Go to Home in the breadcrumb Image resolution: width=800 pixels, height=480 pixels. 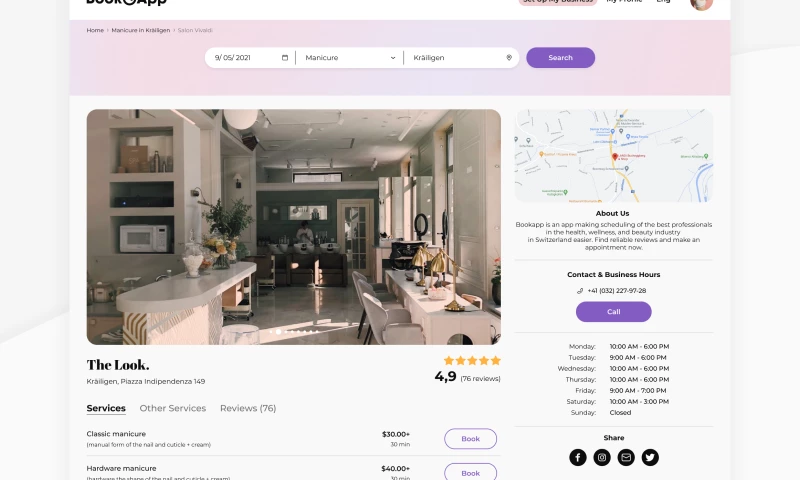pyautogui.click(x=95, y=30)
